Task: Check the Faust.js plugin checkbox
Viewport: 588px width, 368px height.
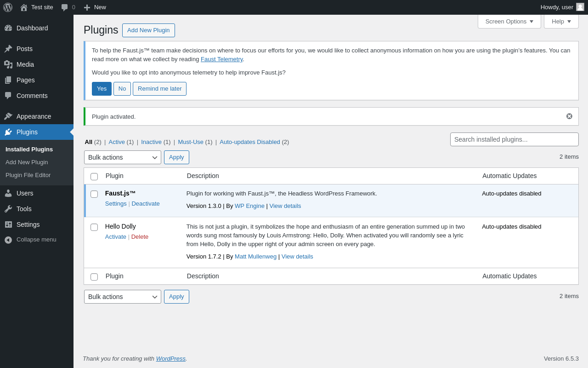Action: tap(94, 194)
